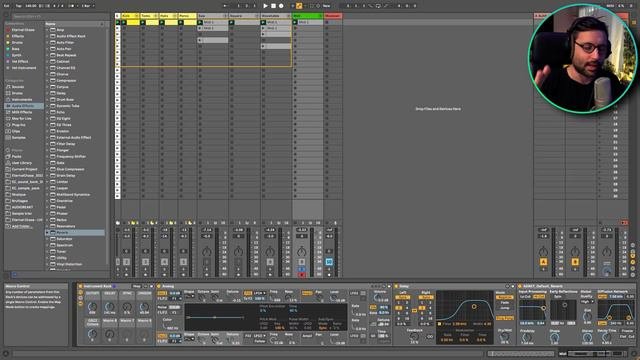Show the rack's devices icon
The image size is (640, 360).
click(x=80, y=304)
